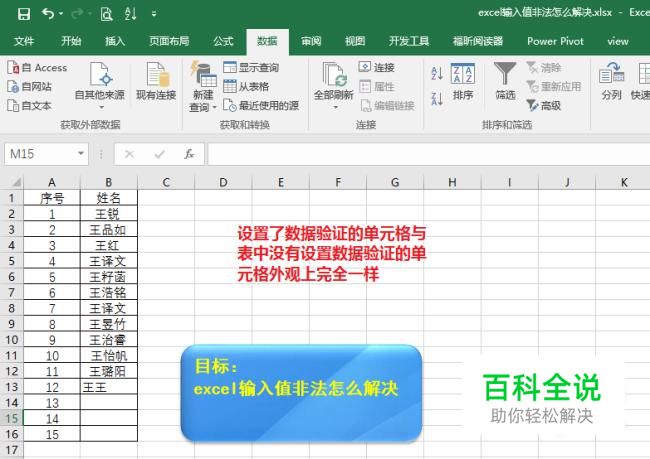Viewport: 650px width, 459px height.
Task: Select cell containing 王怡帆
Action: 109,355
